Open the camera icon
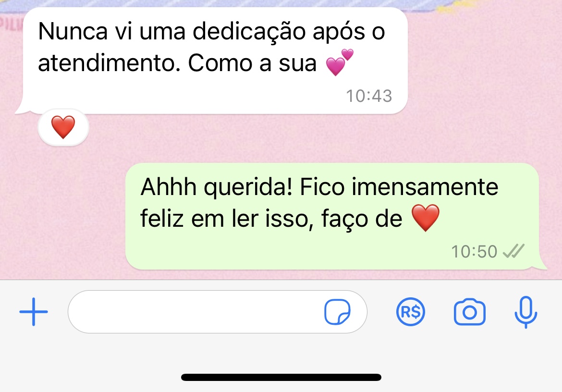 [x=469, y=312]
